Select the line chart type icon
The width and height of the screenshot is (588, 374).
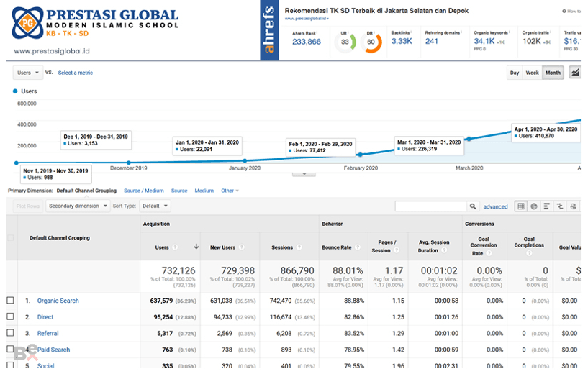point(575,73)
